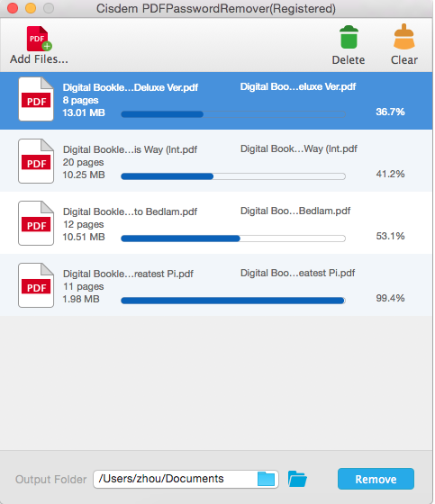Click the PDF icon of the 1.98 MB file
This screenshot has width=435, height=504.
pos(36,285)
